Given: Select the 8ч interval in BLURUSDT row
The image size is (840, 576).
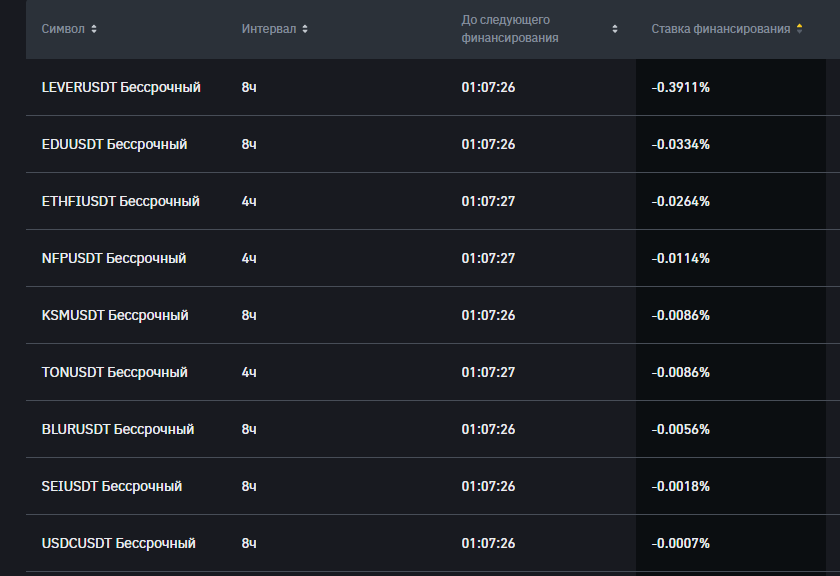Looking at the screenshot, I should coord(249,429).
